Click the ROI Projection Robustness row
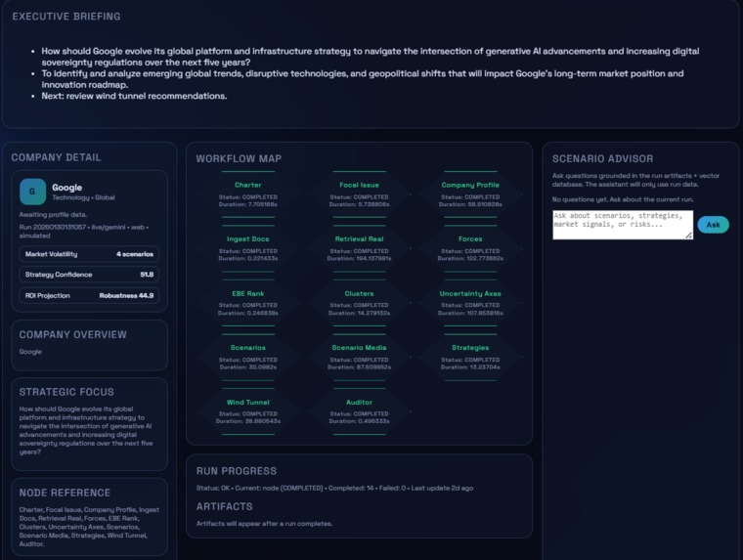This screenshot has width=743, height=560. click(89, 295)
